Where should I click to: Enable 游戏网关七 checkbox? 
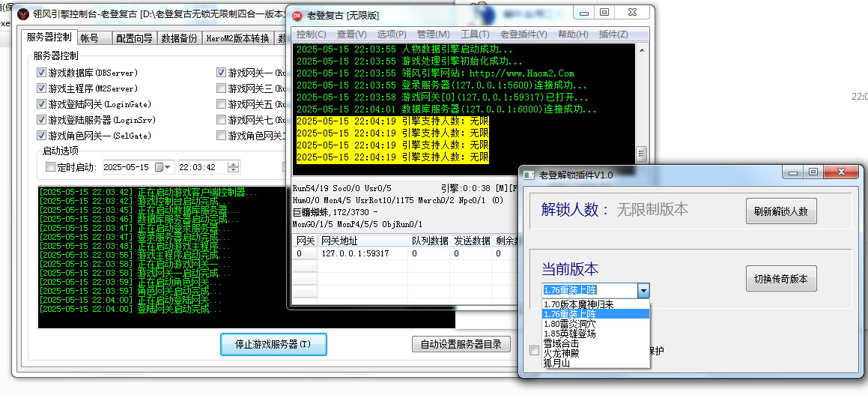[221, 120]
